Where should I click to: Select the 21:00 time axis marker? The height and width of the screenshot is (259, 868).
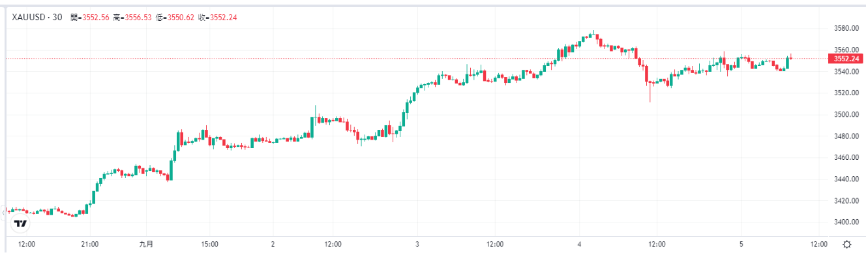(x=89, y=245)
